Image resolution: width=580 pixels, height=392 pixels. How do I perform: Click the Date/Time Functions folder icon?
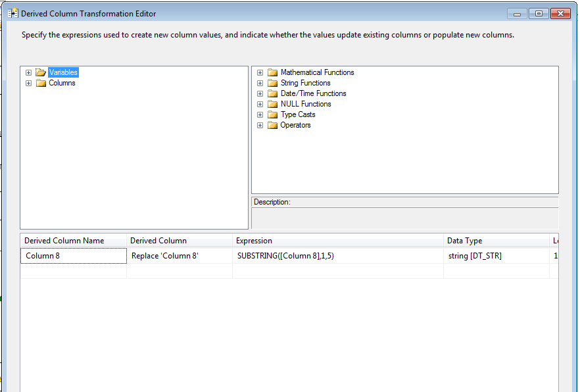click(272, 93)
